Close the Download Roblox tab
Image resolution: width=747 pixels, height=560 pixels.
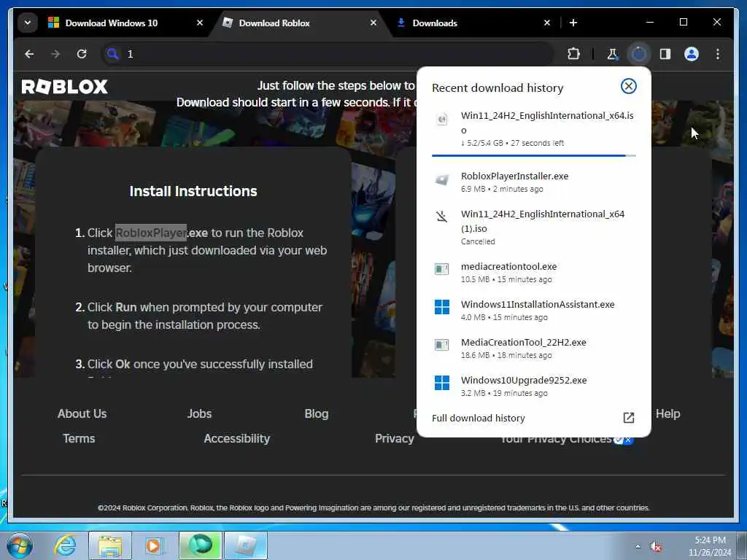coord(373,23)
